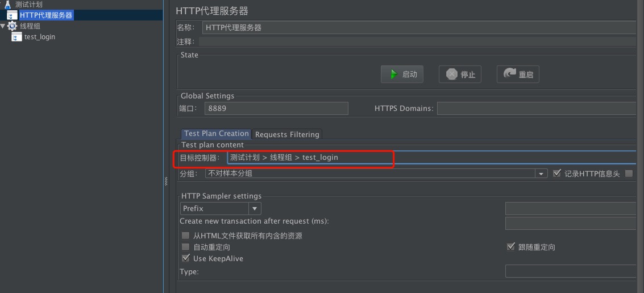Image resolution: width=644 pixels, height=293 pixels.
Task: Toggle Use KeepAlive checkbox
Action: coord(186,258)
